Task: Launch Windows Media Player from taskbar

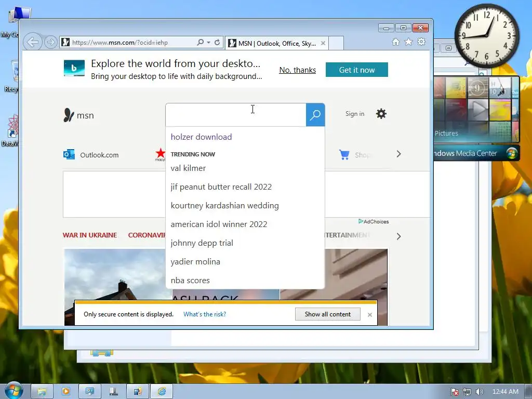Action: coord(66,392)
